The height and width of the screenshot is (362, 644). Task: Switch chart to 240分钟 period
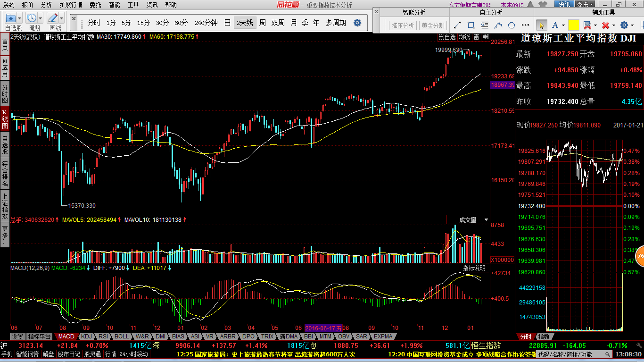[206, 23]
